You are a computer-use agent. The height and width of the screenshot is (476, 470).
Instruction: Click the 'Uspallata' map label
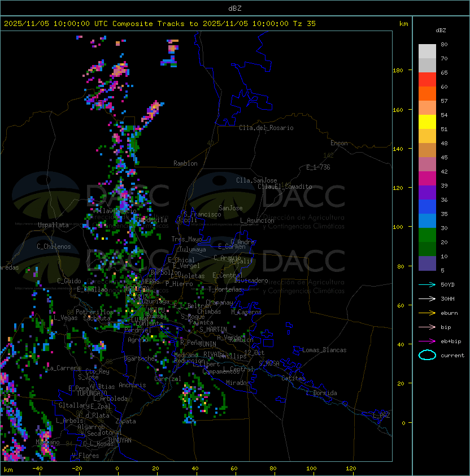tap(53, 225)
